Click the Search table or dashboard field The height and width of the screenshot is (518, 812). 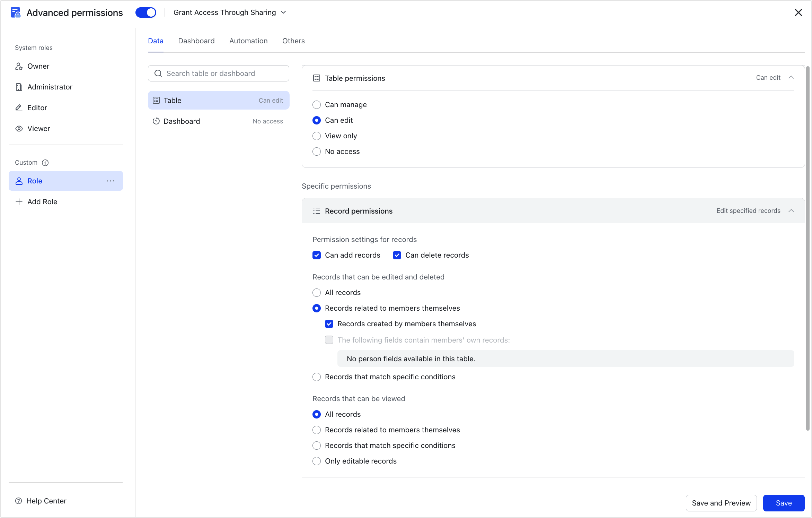219,74
